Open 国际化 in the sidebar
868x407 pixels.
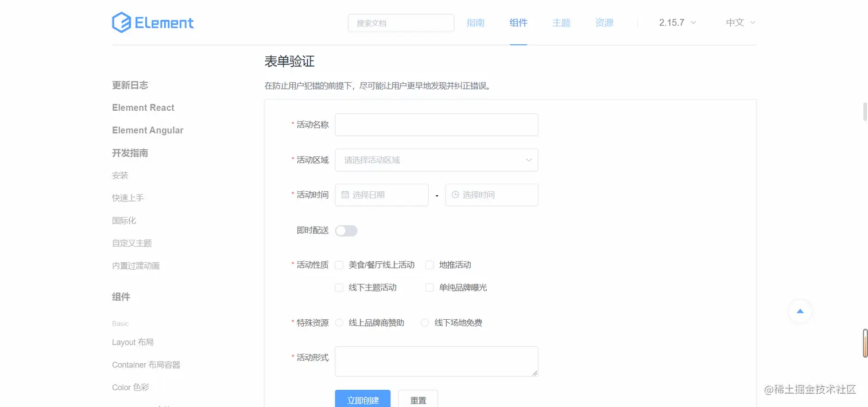tap(124, 220)
